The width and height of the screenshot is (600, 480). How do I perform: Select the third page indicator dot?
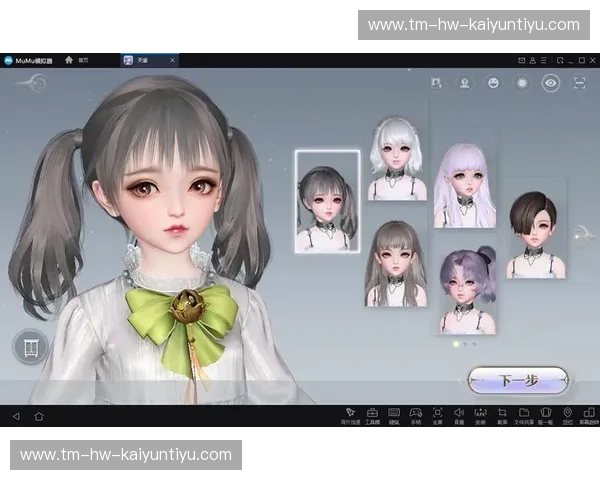click(x=474, y=344)
